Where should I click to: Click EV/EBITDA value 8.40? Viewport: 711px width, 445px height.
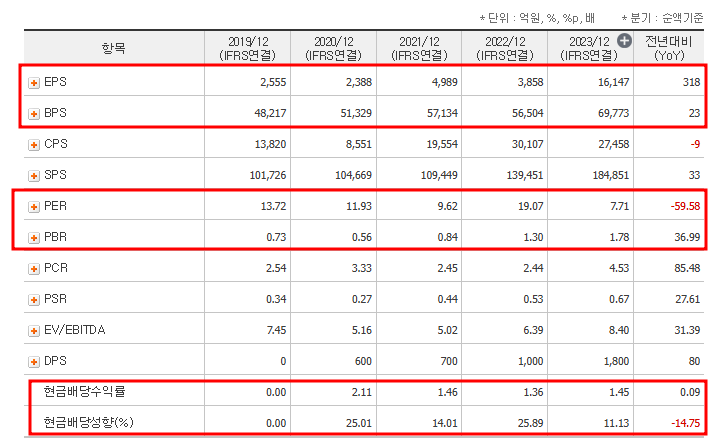tap(619, 330)
